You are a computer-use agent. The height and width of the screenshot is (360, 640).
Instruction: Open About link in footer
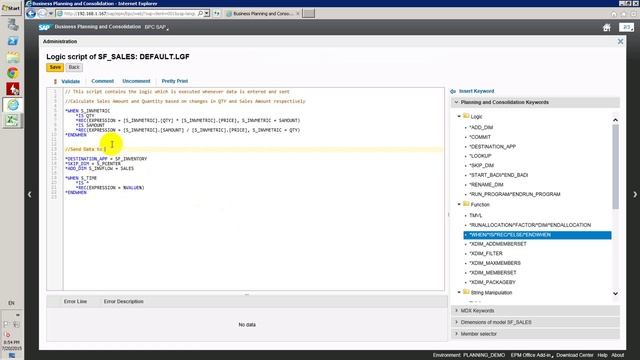click(x=618, y=355)
